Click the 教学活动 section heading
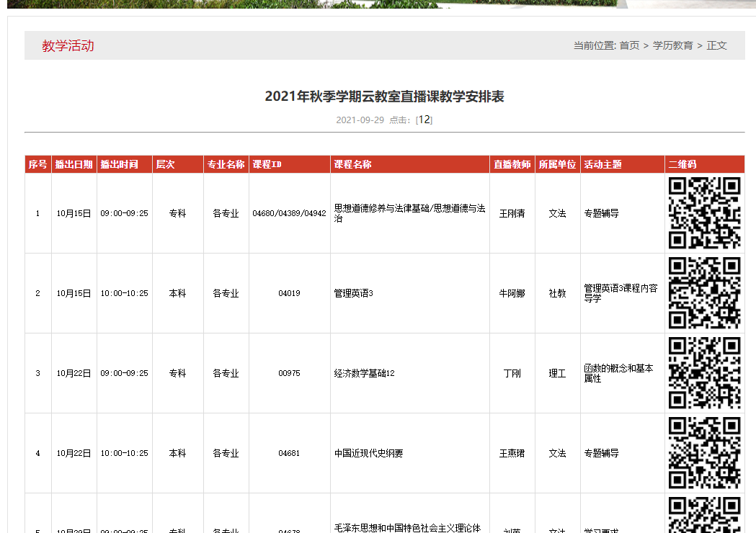This screenshot has width=756, height=533. [x=68, y=46]
